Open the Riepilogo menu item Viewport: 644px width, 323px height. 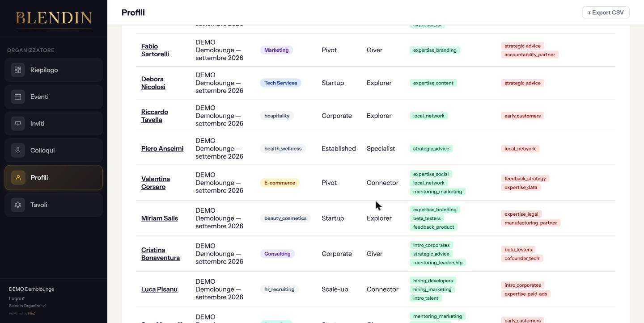pos(54,70)
